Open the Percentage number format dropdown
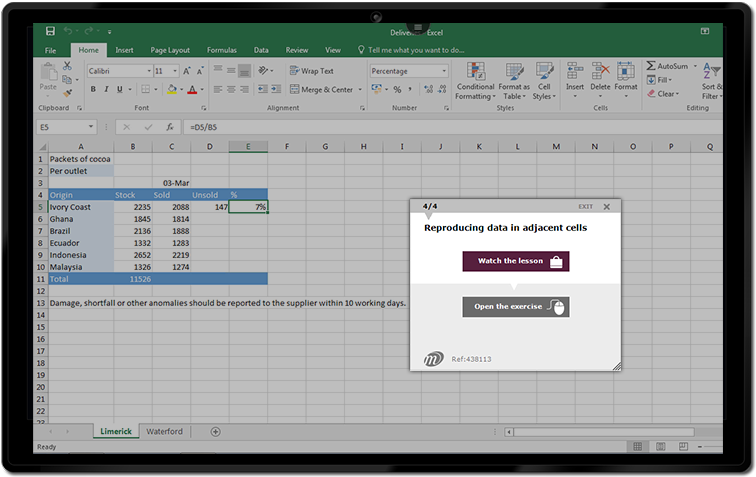The width and height of the screenshot is (756, 477). pyautogui.click(x=444, y=71)
